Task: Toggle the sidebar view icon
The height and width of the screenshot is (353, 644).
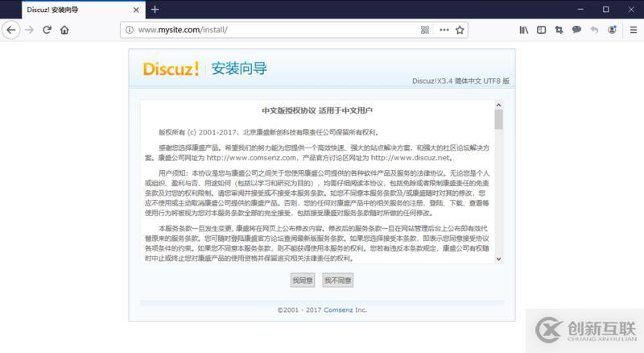Action: click(x=541, y=30)
